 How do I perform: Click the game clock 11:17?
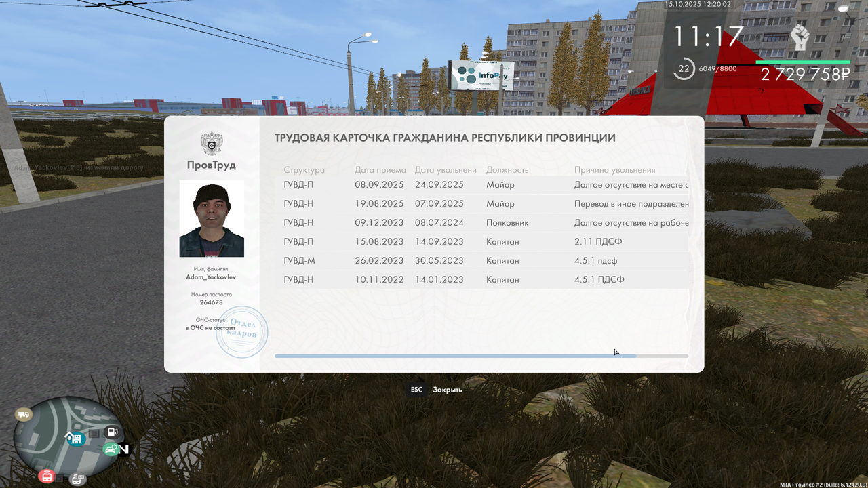tap(708, 37)
